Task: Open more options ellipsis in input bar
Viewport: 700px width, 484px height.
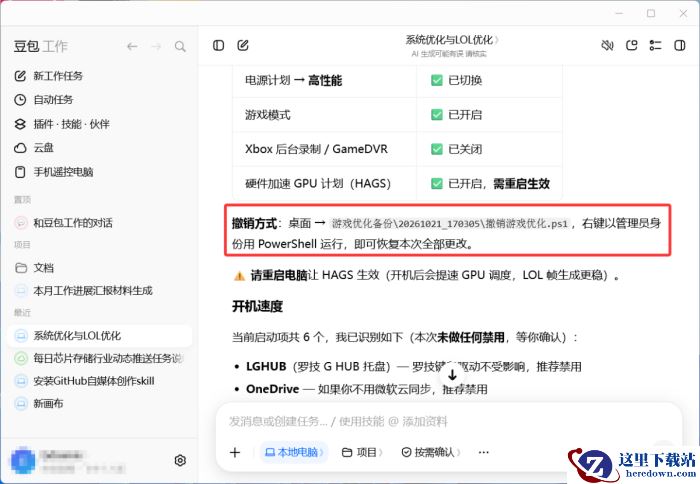Action: pos(483,452)
